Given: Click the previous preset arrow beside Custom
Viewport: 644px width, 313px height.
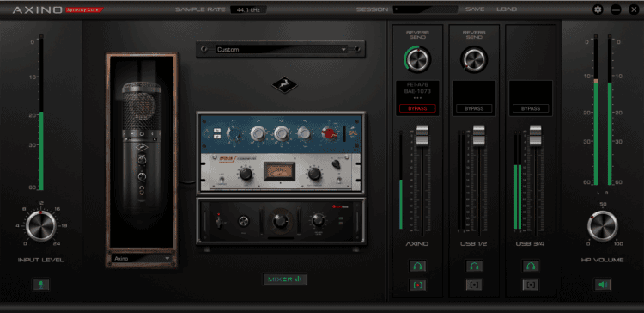Looking at the screenshot, I should 204,49.
